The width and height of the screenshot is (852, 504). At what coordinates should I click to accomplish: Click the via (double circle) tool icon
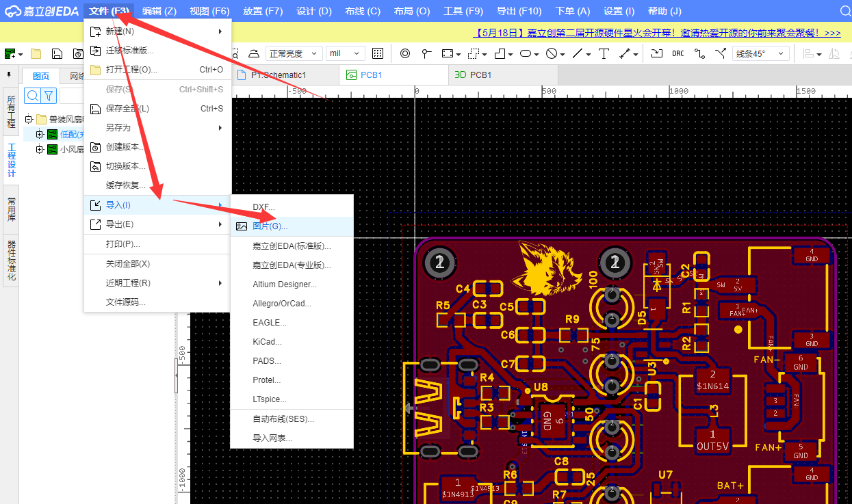pos(405,53)
